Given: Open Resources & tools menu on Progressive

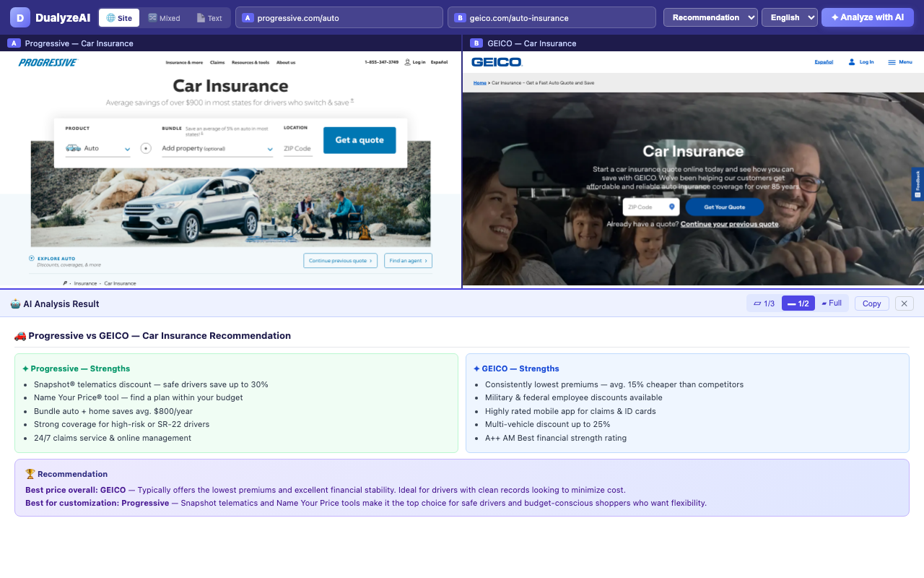Looking at the screenshot, I should [x=250, y=63].
